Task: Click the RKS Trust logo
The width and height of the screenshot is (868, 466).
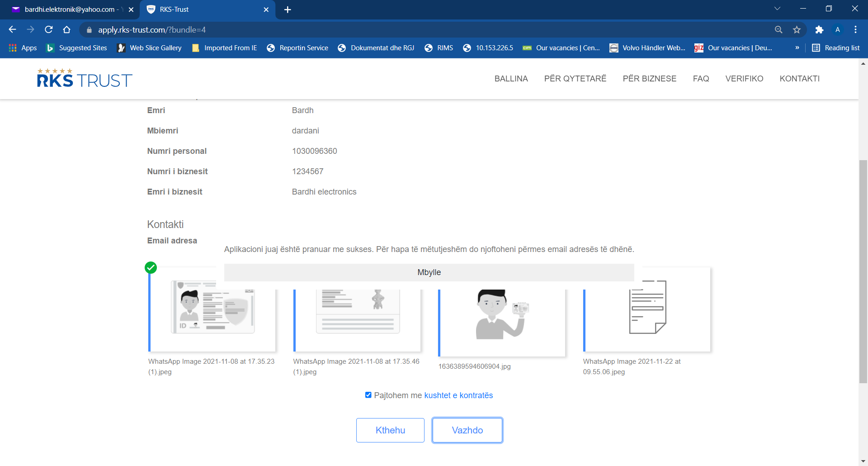Action: pyautogui.click(x=85, y=78)
